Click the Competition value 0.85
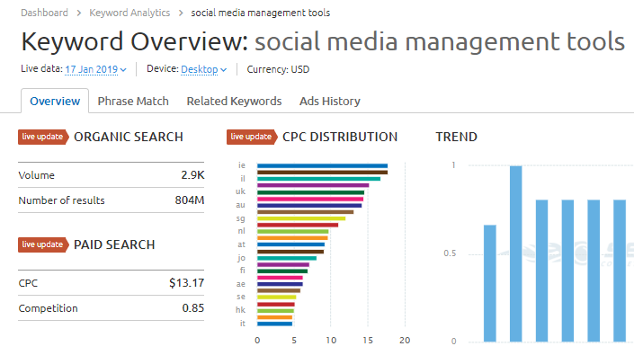The height and width of the screenshot is (364, 634). pos(191,308)
